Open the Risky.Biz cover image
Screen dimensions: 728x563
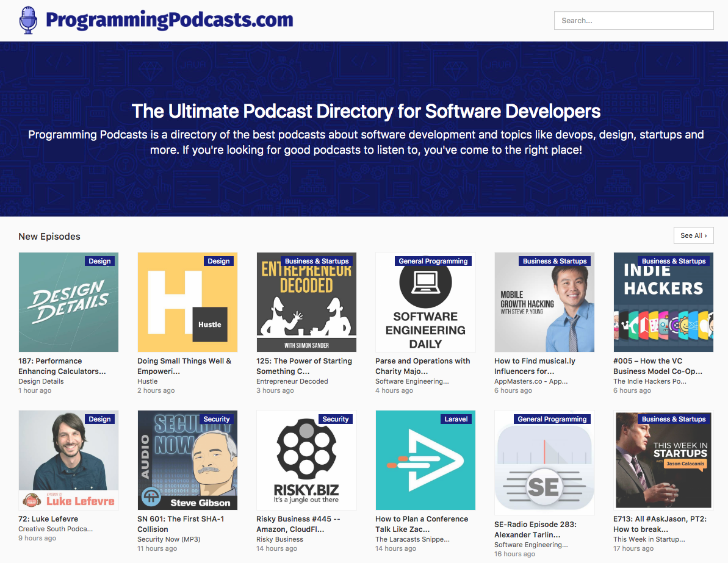point(306,460)
